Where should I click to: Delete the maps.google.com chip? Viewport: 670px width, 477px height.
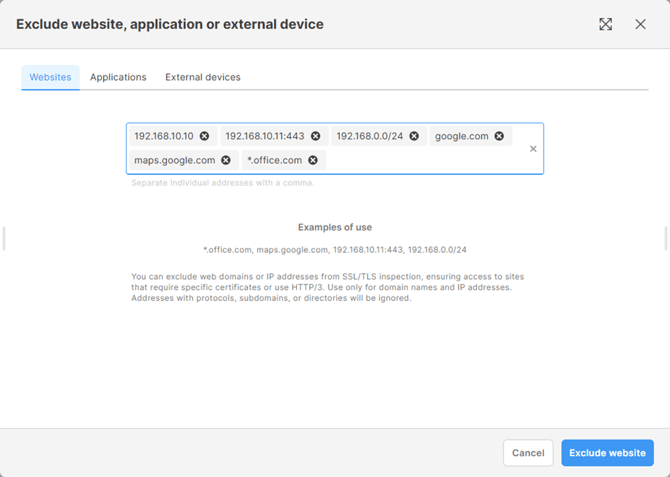(226, 160)
